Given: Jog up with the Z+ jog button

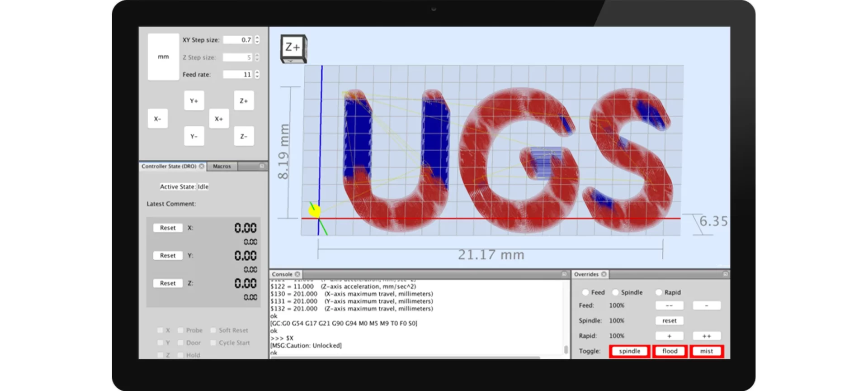Looking at the screenshot, I should pyautogui.click(x=244, y=101).
